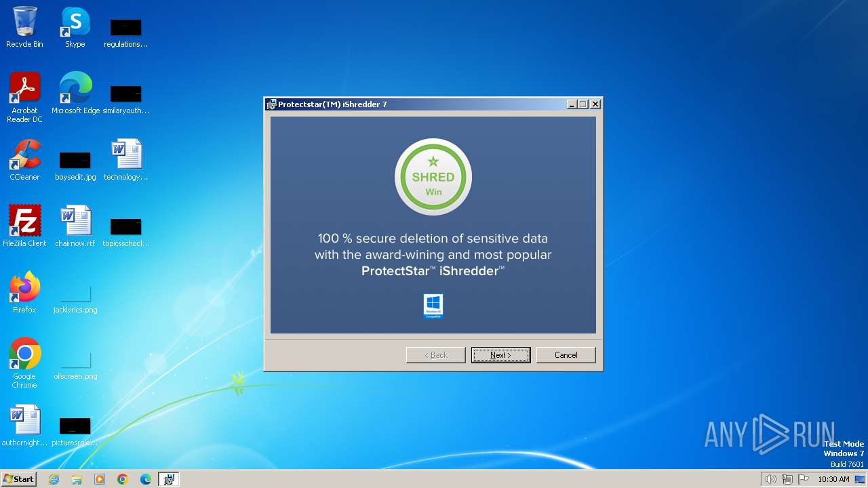The width and height of the screenshot is (868, 488).
Task: Select the technology Word document icon
Action: coord(126,161)
